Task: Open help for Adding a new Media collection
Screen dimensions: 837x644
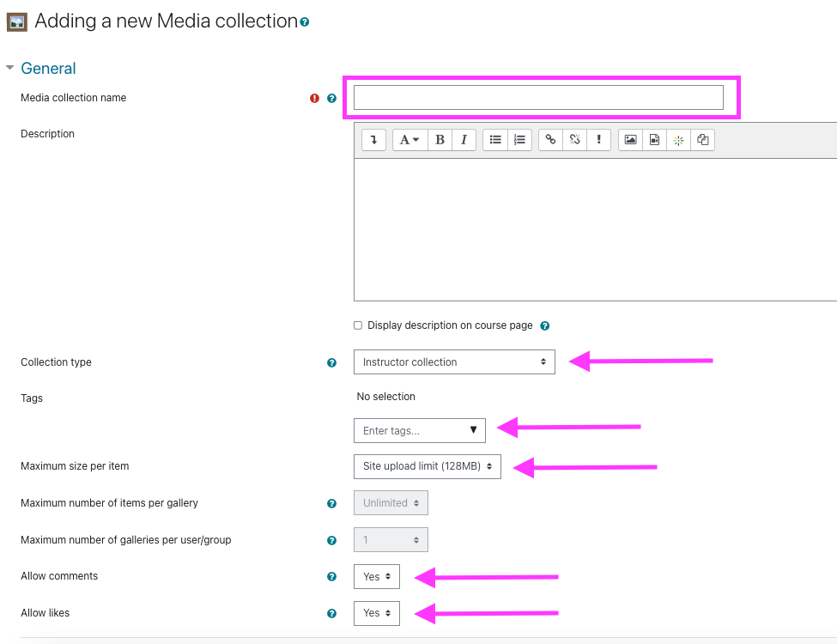Action: 304,21
